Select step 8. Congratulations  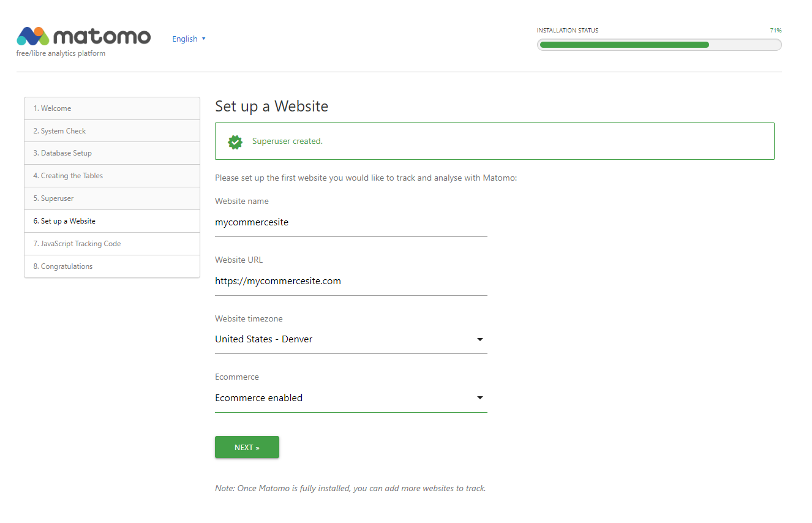112,266
